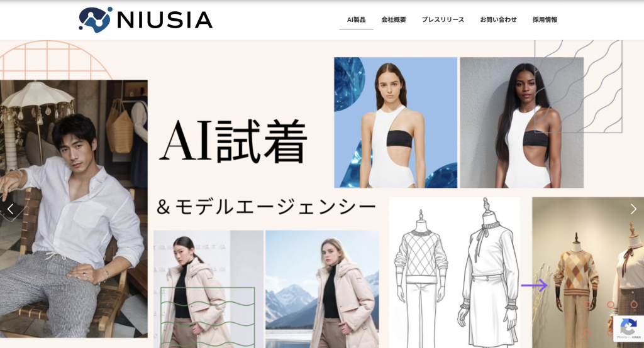Open the AI製品 menu item
This screenshot has width=644, height=348.
356,19
